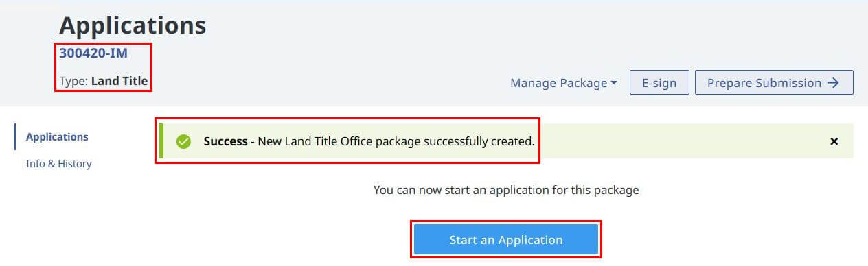Open Info & History in the sidebar
Image resolution: width=868 pixels, height=266 pixels.
click(x=58, y=164)
